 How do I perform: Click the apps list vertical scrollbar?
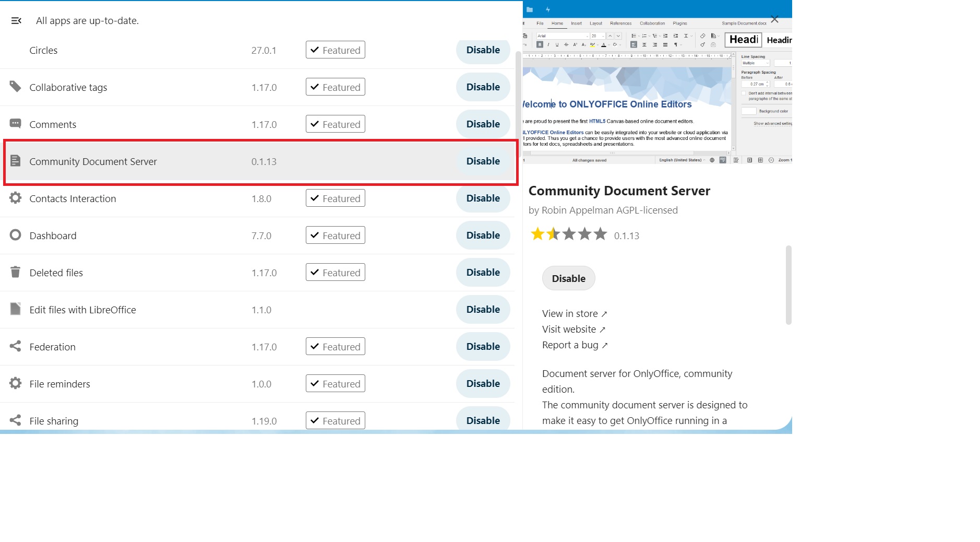(518, 104)
